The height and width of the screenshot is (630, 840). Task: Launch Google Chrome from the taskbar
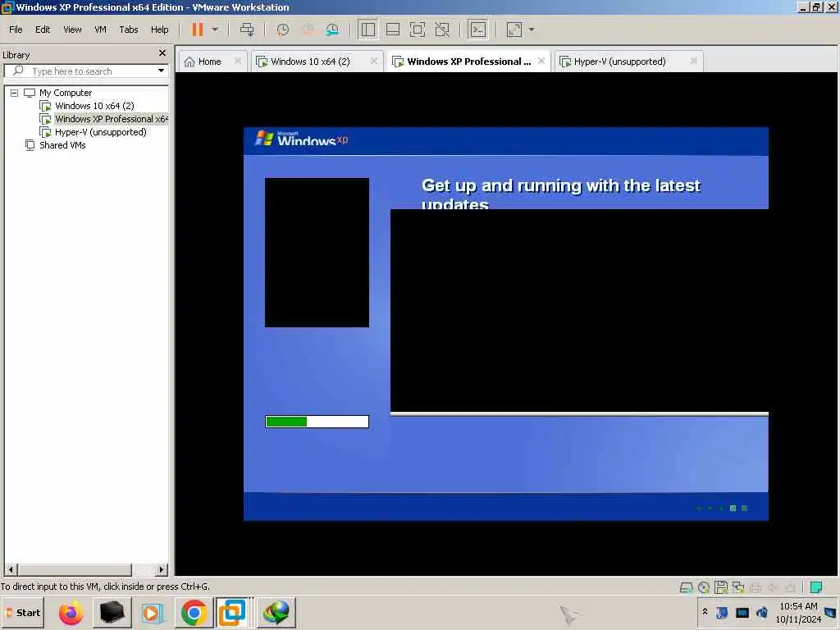click(194, 612)
